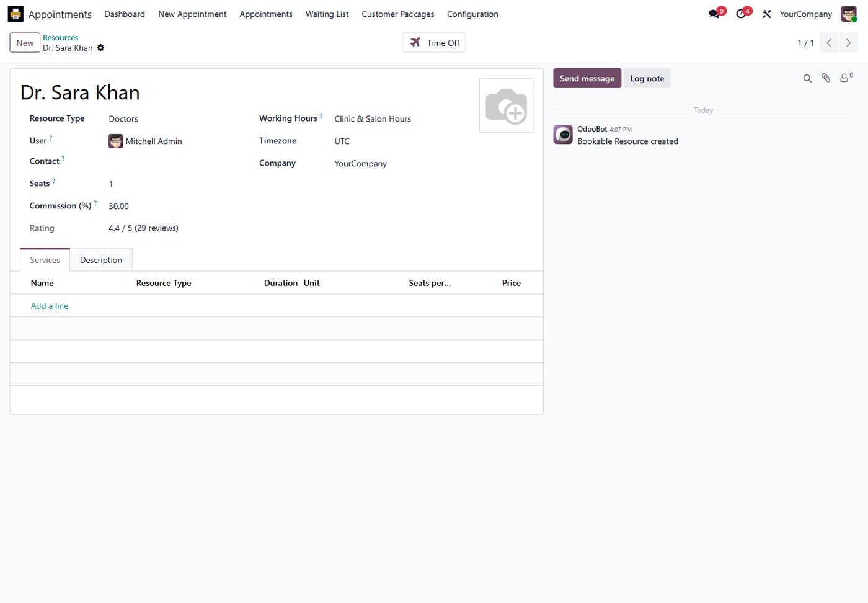The image size is (868, 603).
Task: Show the followers icon
Action: [846, 78]
